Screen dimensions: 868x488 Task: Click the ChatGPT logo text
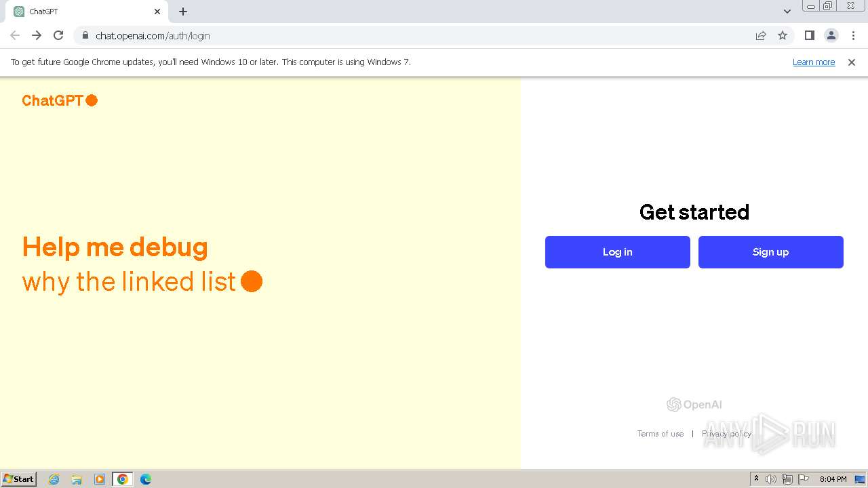[60, 100]
